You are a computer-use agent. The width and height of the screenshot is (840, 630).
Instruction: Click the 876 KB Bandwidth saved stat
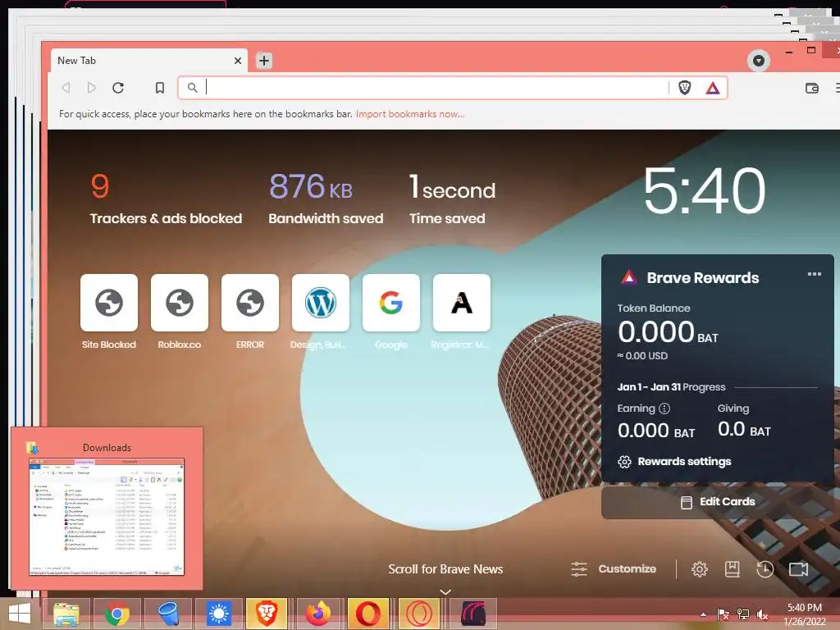click(326, 199)
